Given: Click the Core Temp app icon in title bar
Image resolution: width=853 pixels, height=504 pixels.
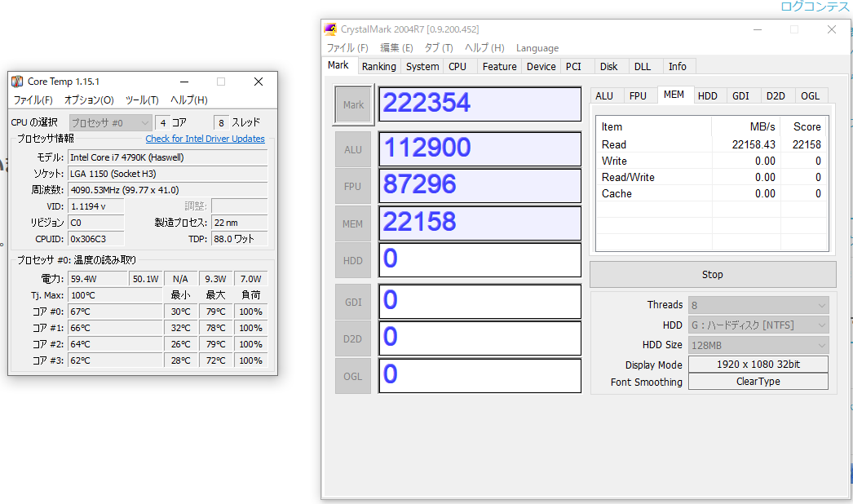Looking at the screenshot, I should point(17,82).
